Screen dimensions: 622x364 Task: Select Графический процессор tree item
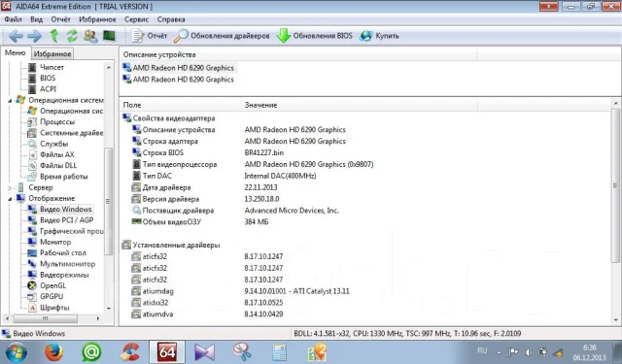click(x=71, y=231)
